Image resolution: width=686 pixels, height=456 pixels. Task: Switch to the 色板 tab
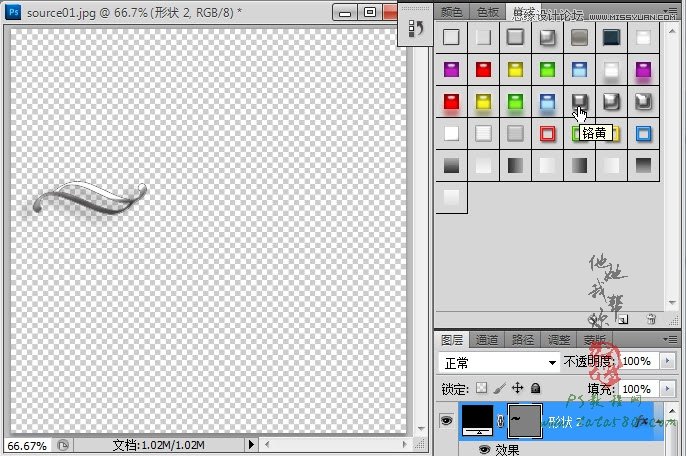click(x=487, y=12)
